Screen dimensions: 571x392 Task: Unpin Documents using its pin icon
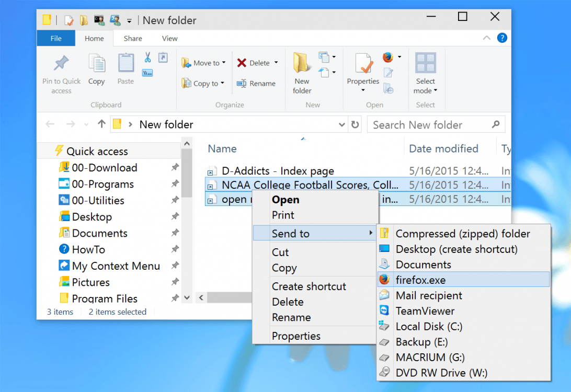coord(175,233)
